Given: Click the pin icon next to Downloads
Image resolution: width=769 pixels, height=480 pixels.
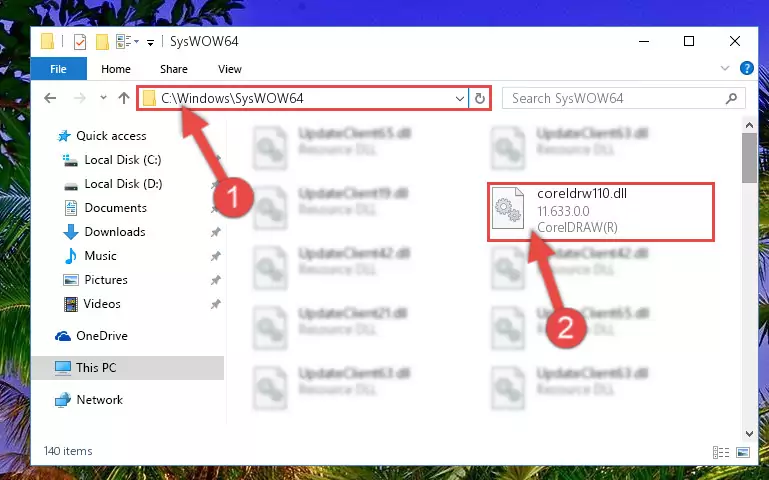Looking at the screenshot, I should coord(215,232).
